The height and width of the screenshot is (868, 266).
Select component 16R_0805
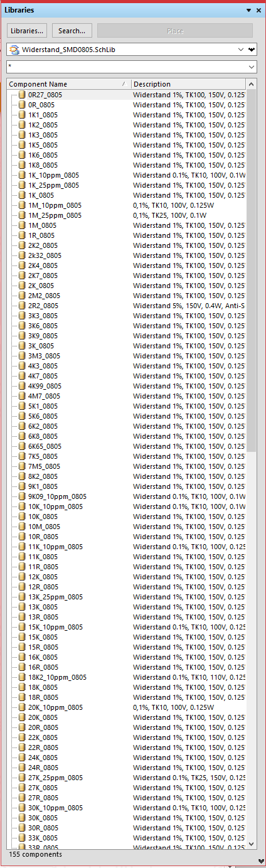[x=43, y=667]
